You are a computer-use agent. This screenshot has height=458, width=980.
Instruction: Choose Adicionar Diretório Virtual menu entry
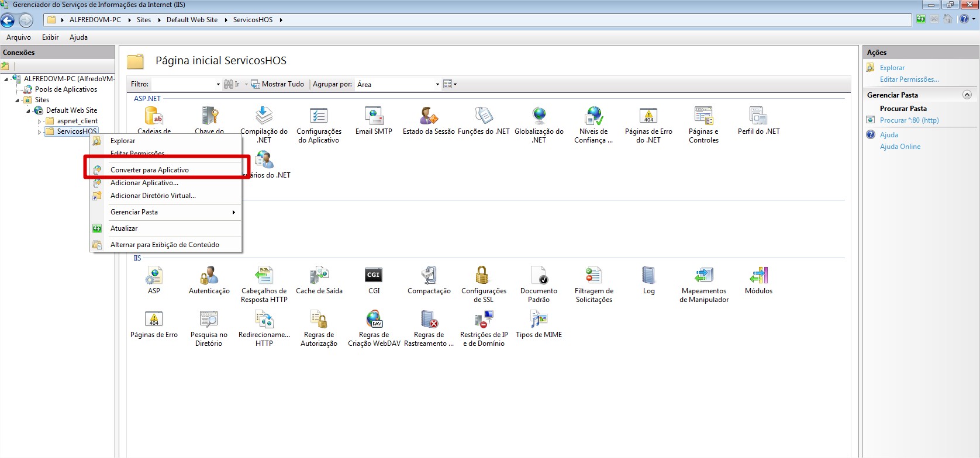pyautogui.click(x=153, y=196)
